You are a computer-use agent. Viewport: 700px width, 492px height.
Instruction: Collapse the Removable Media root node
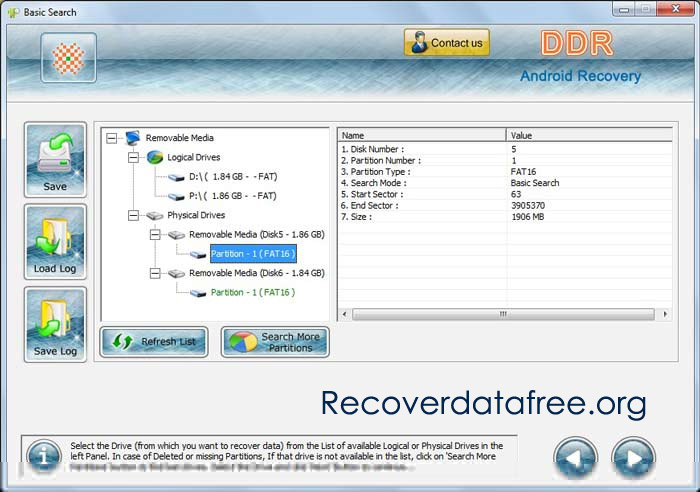(112, 138)
